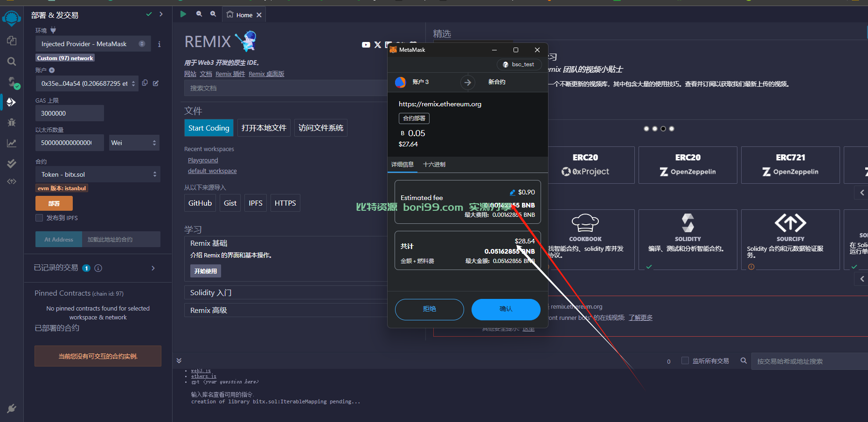Select the Gist import option

tap(230, 203)
